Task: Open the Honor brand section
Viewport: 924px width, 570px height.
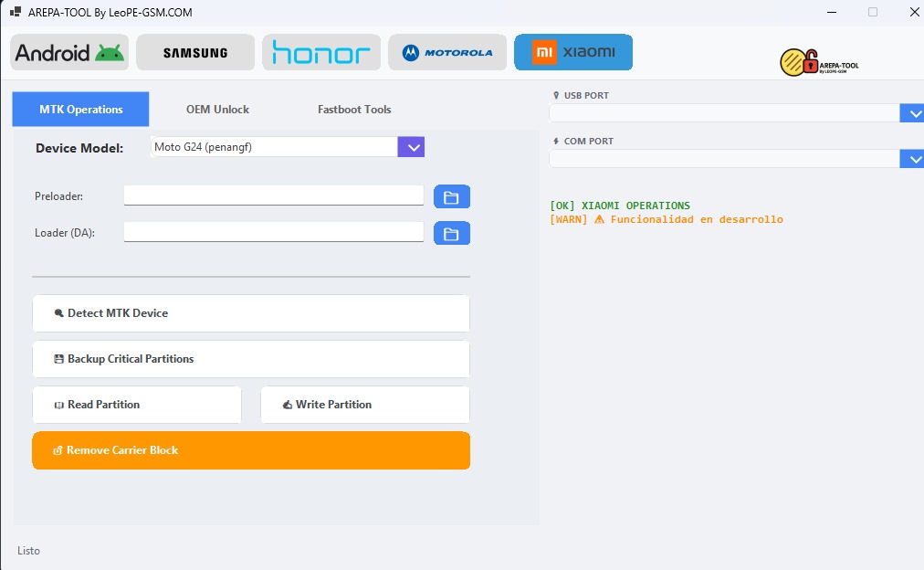Action: 321,53
